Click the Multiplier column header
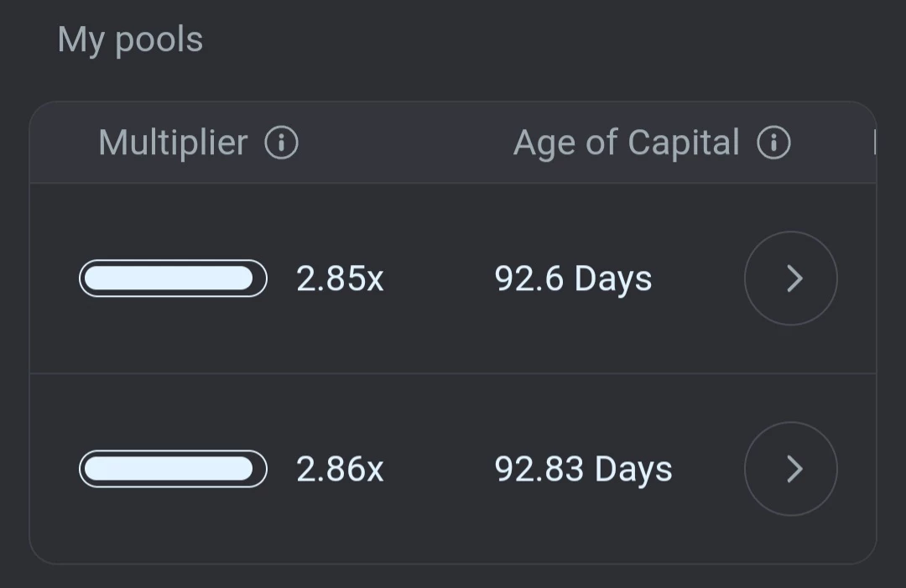The image size is (906, 588). (x=173, y=143)
